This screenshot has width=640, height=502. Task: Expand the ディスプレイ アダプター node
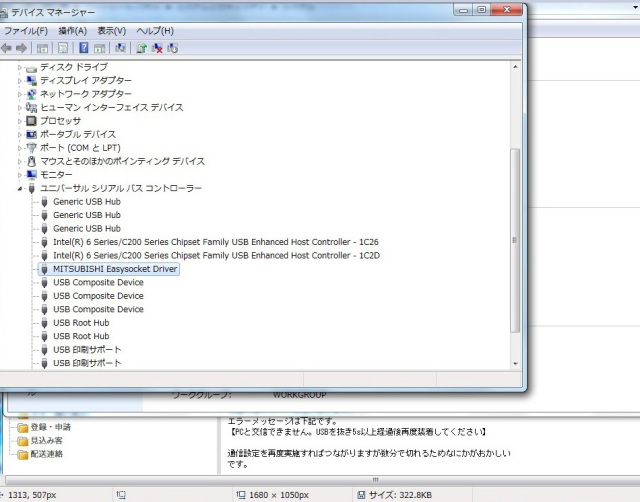20,81
